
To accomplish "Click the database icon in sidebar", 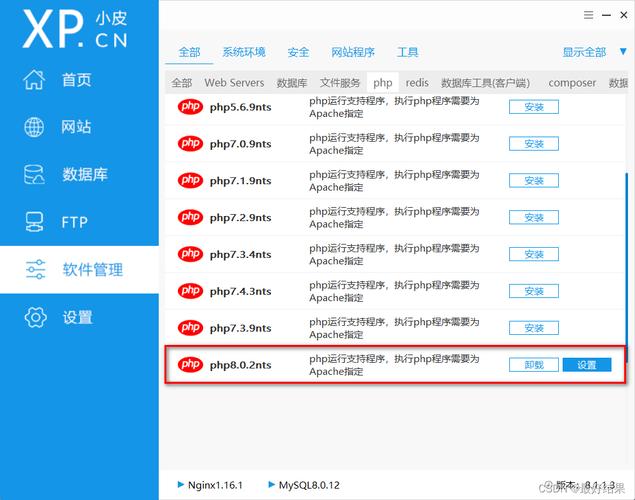I will pos(34,174).
